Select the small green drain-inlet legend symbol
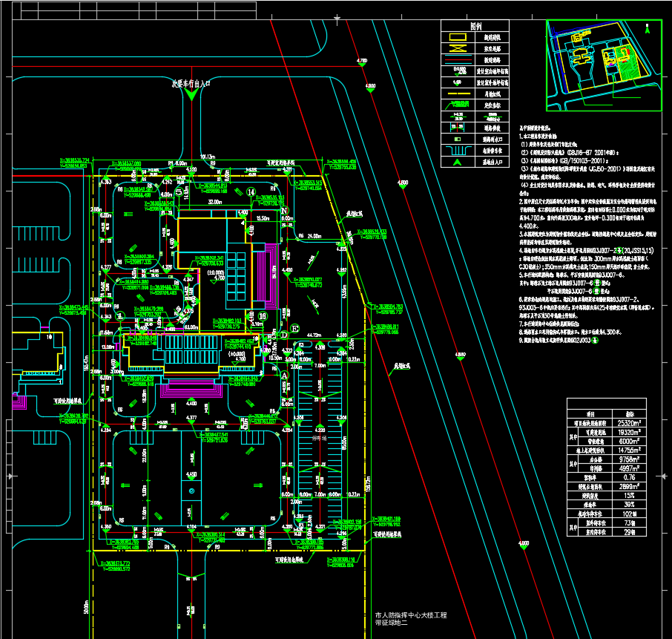Viewport: 672px width, 639px height. (458, 140)
